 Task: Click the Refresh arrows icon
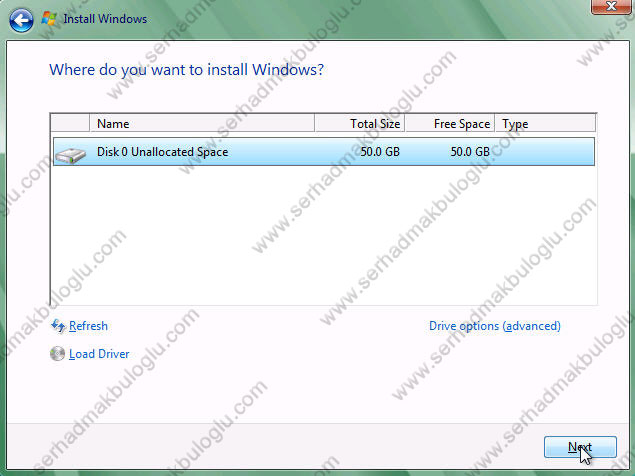[x=57, y=326]
